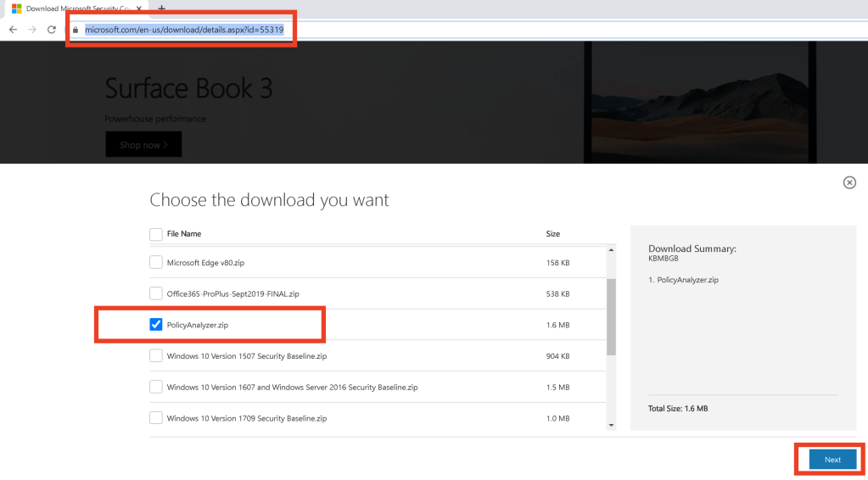Click the browser forward arrow

(x=32, y=29)
